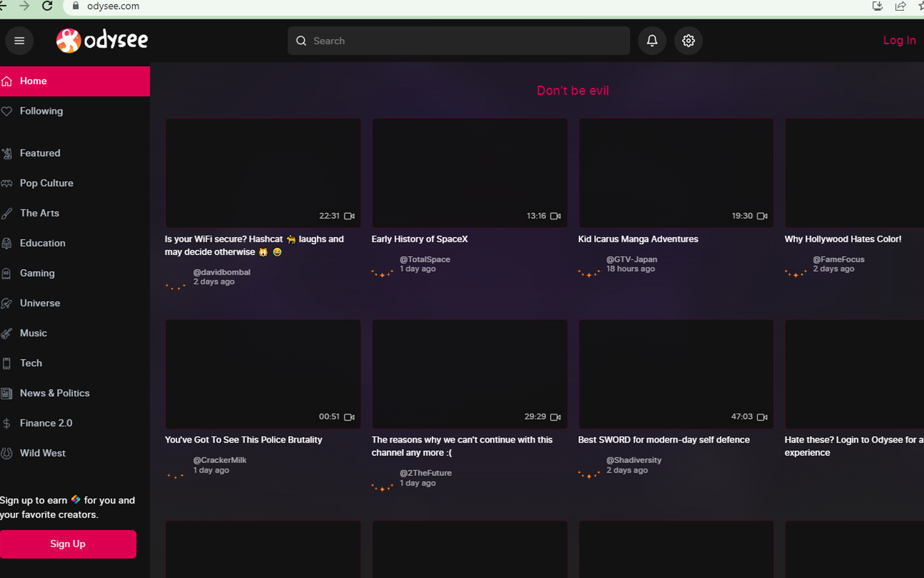Click the Music guitar icon
The width and height of the screenshot is (924, 578).
(6, 333)
